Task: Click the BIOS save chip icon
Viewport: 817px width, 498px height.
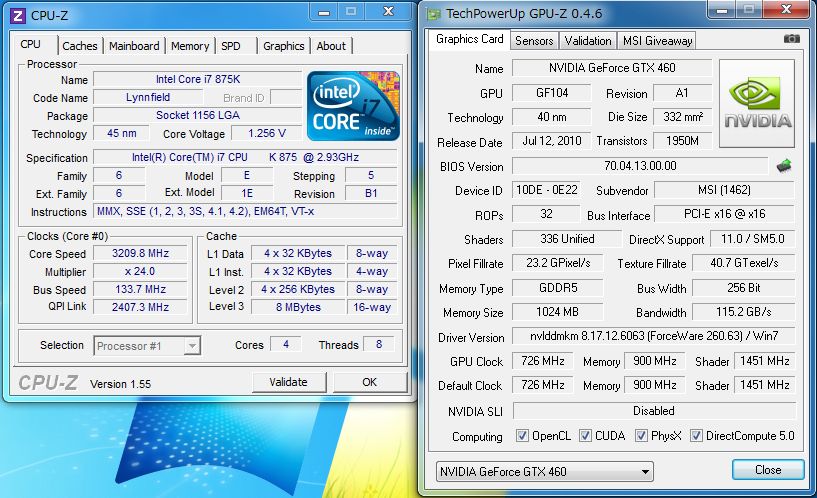Action: [x=784, y=166]
